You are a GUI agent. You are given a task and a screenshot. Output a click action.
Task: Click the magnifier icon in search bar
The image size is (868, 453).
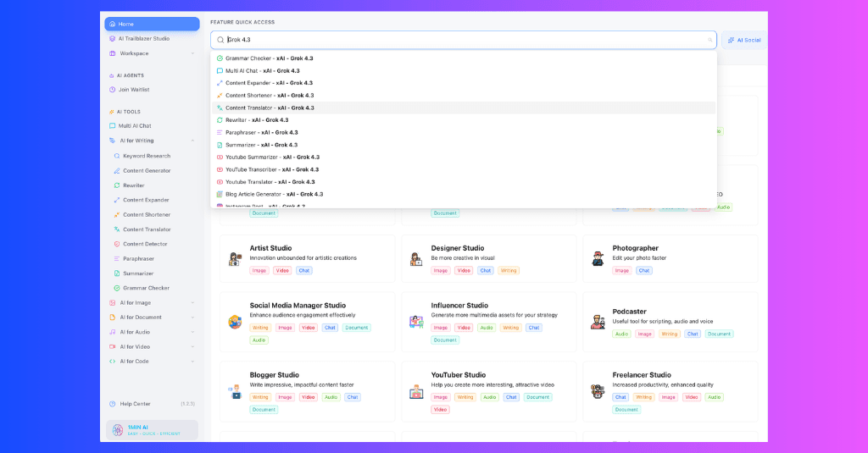point(220,40)
